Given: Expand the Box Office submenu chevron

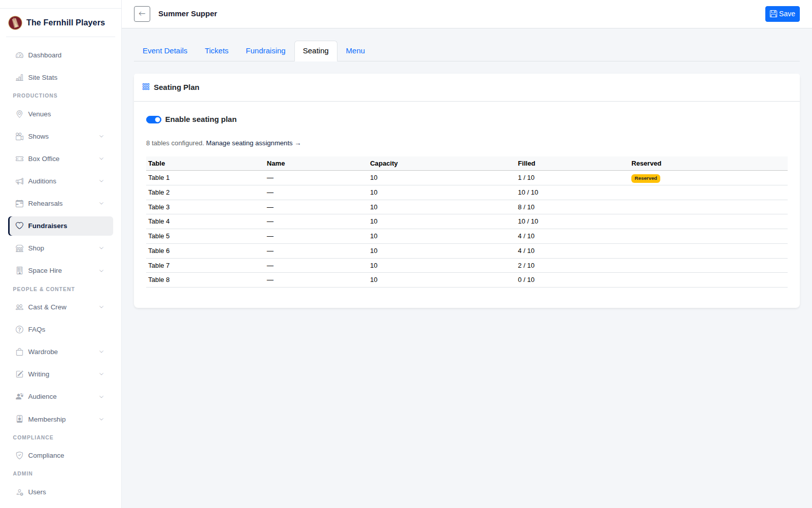Looking at the screenshot, I should 101,159.
